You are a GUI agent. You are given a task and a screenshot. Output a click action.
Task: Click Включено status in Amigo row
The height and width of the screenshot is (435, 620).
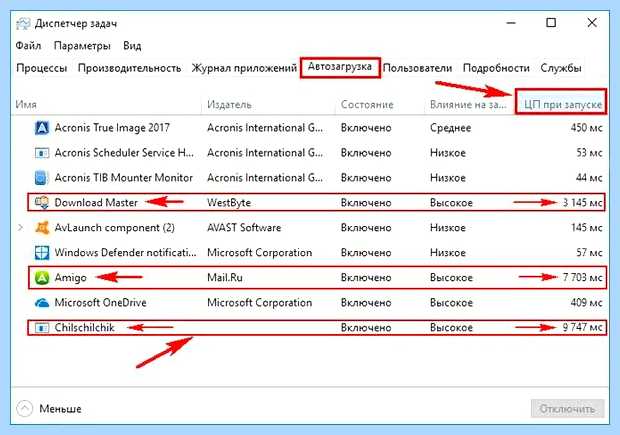coord(366,278)
